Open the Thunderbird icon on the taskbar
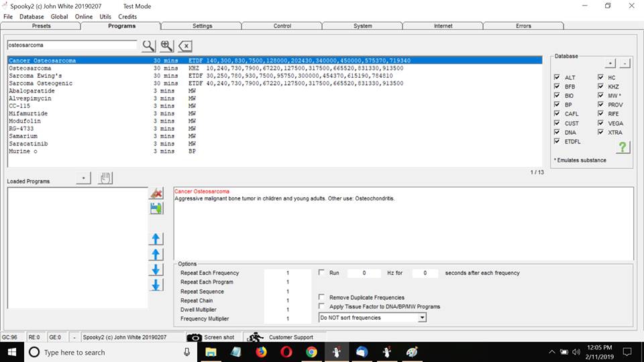644x362 pixels. coord(362,352)
